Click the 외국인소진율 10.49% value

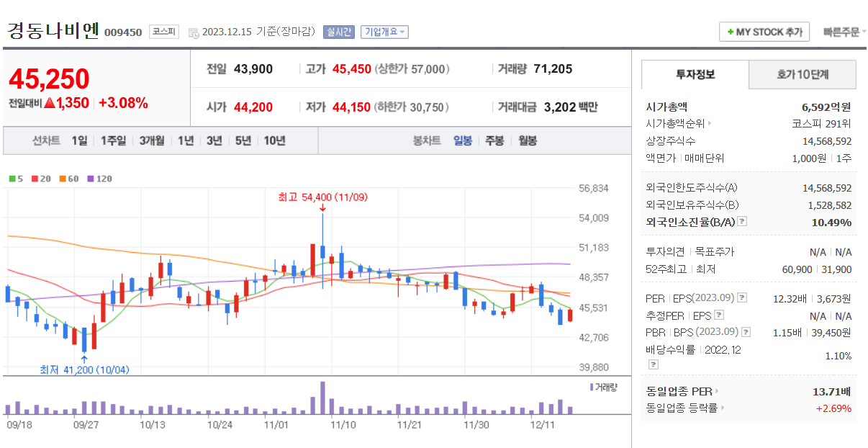[831, 222]
